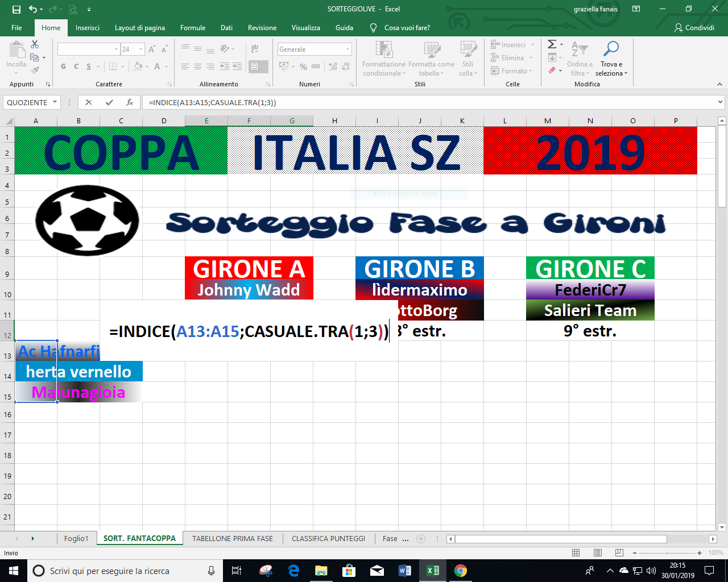Expand the Name Box QUOZIENTE dropdown
The image size is (728, 582).
pyautogui.click(x=55, y=102)
